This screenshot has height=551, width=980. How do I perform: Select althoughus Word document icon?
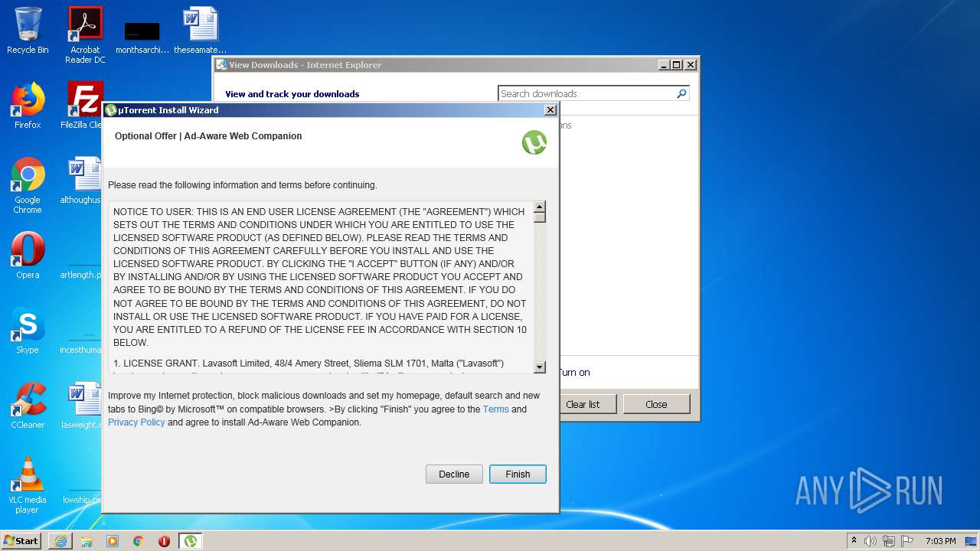(83, 180)
